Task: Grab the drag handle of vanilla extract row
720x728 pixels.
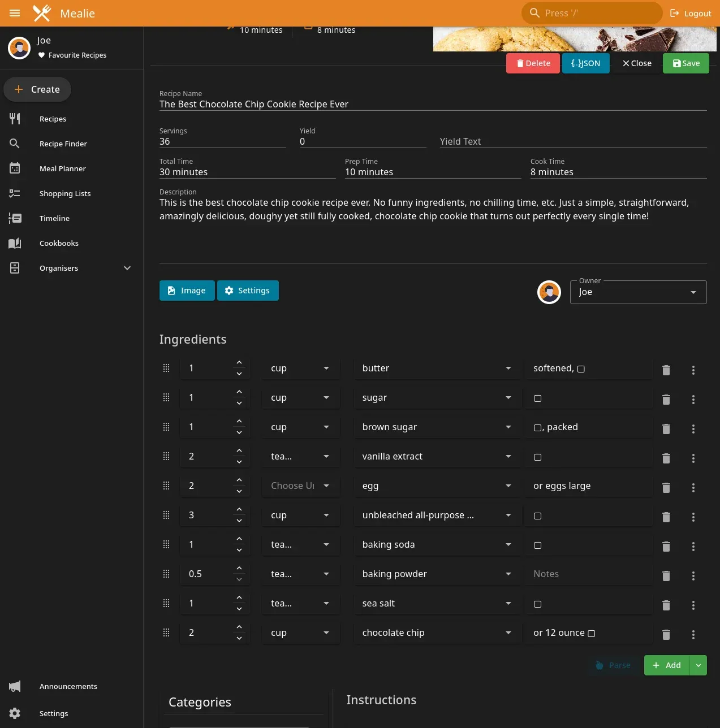Action: [166, 456]
